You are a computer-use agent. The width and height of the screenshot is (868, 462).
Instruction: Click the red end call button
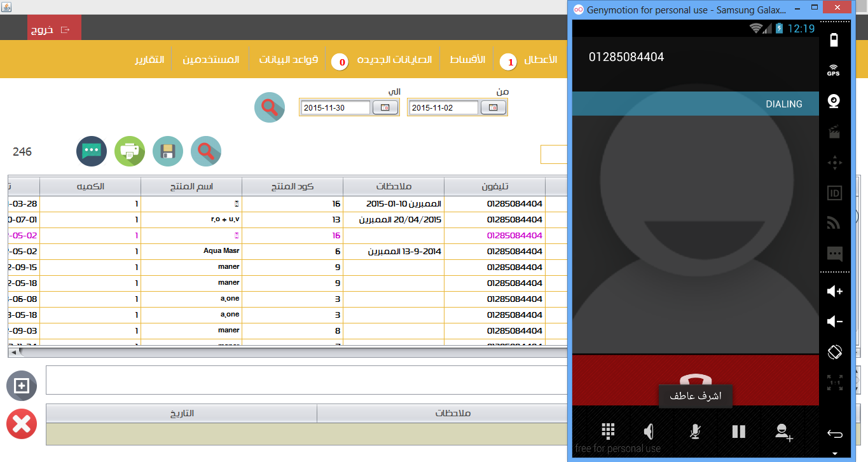[x=696, y=380]
